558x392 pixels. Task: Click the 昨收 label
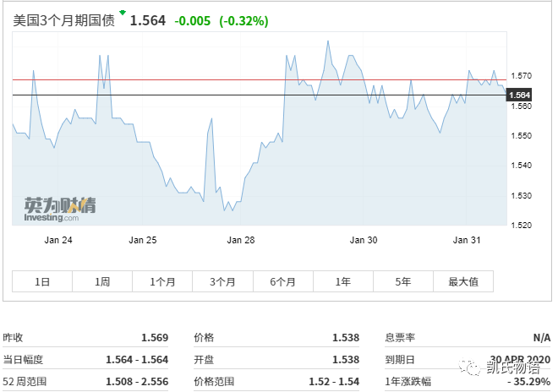click(x=13, y=338)
